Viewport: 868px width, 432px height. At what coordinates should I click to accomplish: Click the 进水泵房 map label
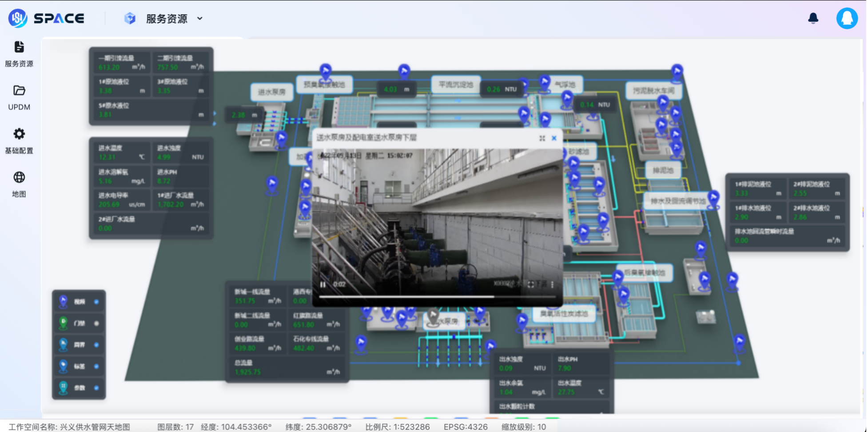click(x=272, y=92)
